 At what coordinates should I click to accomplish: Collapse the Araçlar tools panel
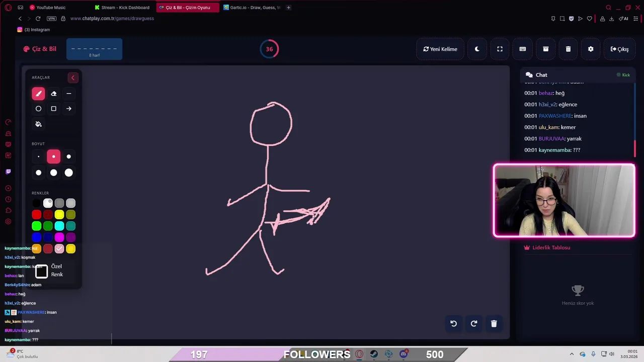pos(73,77)
